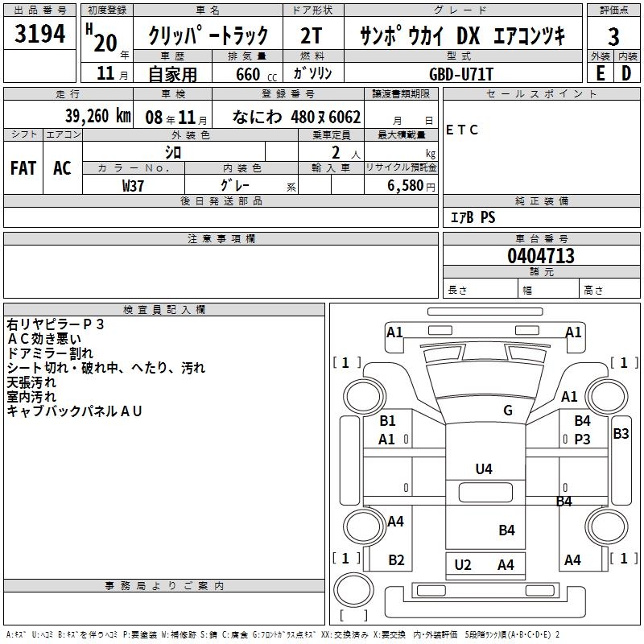Click the W37 color number field

pos(134,185)
